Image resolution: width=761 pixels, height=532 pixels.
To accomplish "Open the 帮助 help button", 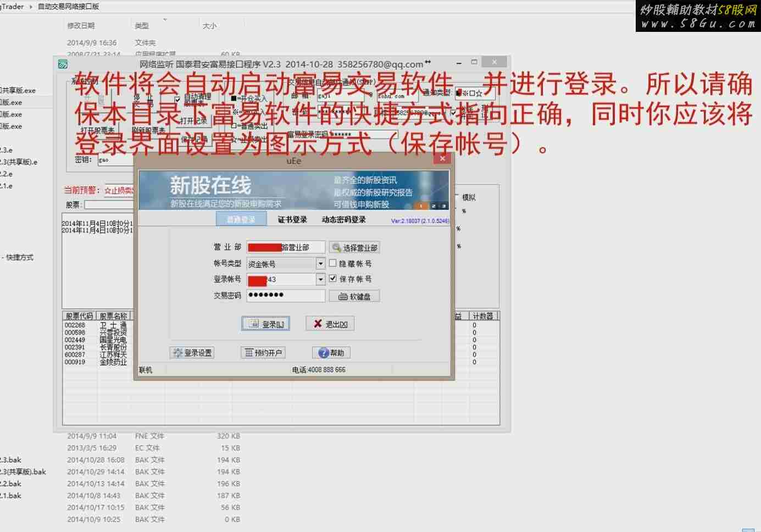I will click(331, 353).
